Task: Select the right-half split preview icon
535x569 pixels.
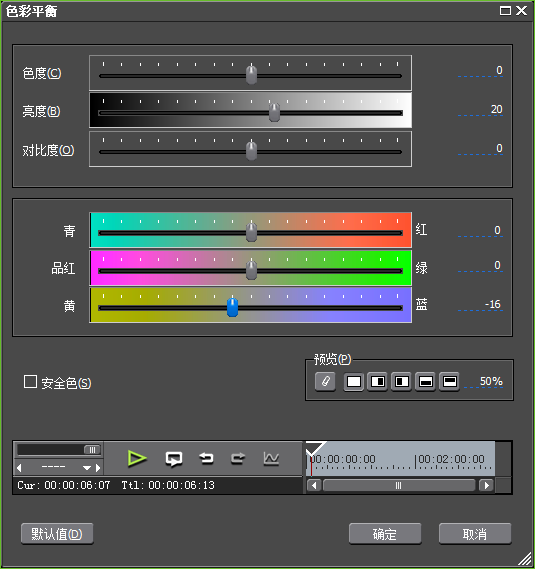Action: pos(377,382)
